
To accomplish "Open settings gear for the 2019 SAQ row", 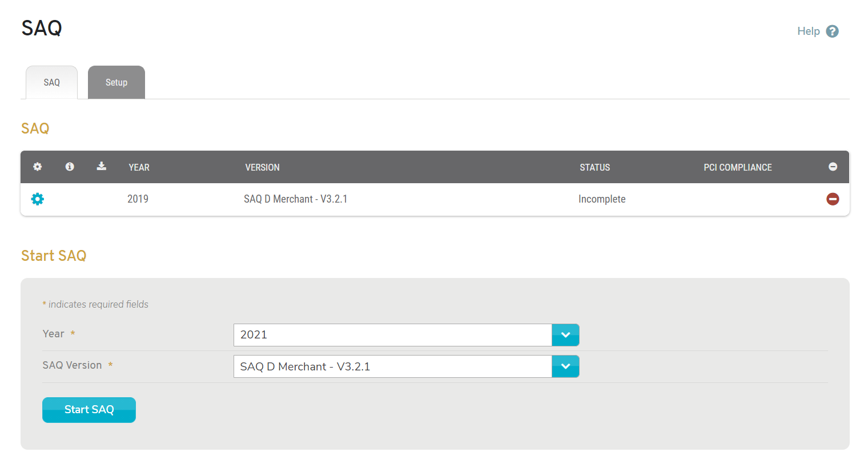I will tap(38, 199).
